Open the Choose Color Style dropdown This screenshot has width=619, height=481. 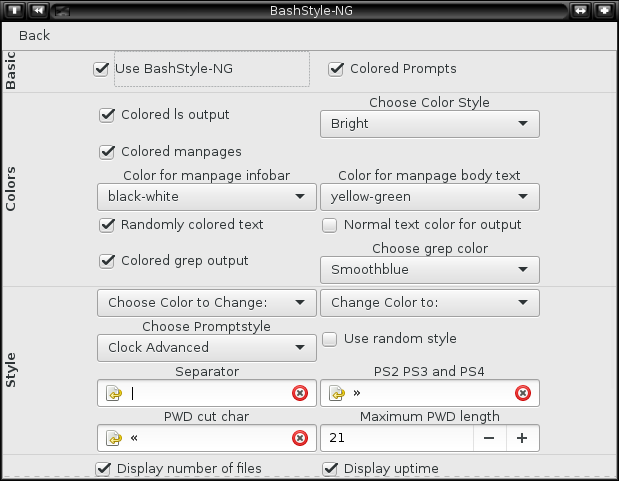click(430, 124)
